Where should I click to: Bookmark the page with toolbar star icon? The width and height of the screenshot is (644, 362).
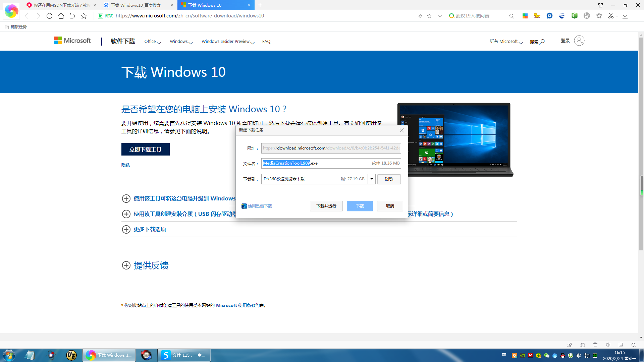tap(84, 16)
